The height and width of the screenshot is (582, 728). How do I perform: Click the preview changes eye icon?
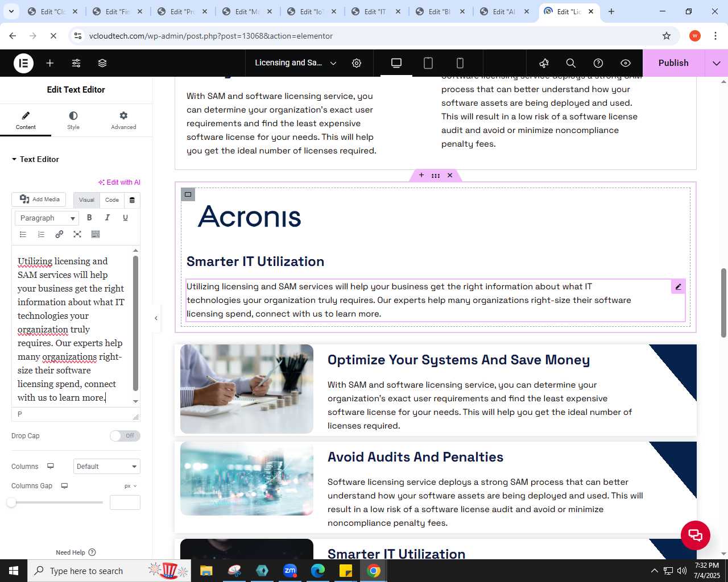point(626,63)
